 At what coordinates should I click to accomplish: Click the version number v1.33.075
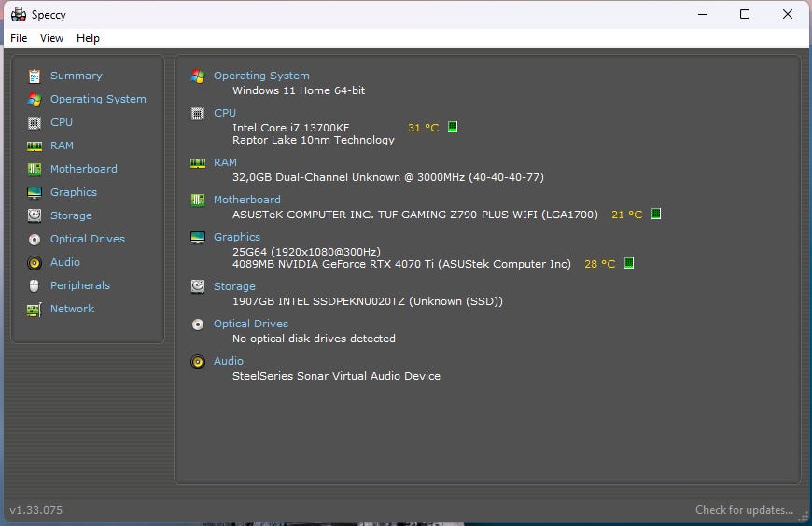coord(36,510)
